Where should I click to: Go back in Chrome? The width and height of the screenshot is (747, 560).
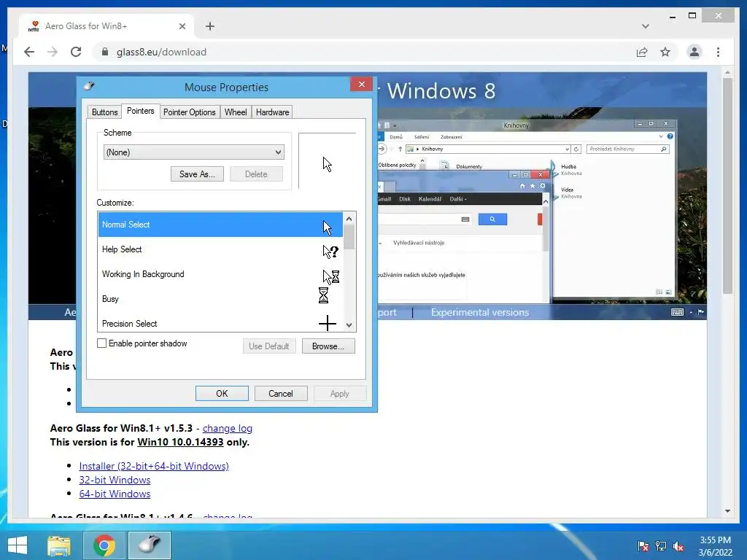29,52
